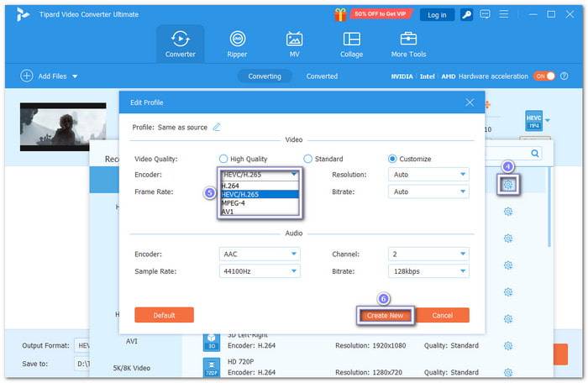This screenshot has width=588, height=383.
Task: Open the hamburger menu icon
Action: [x=504, y=14]
